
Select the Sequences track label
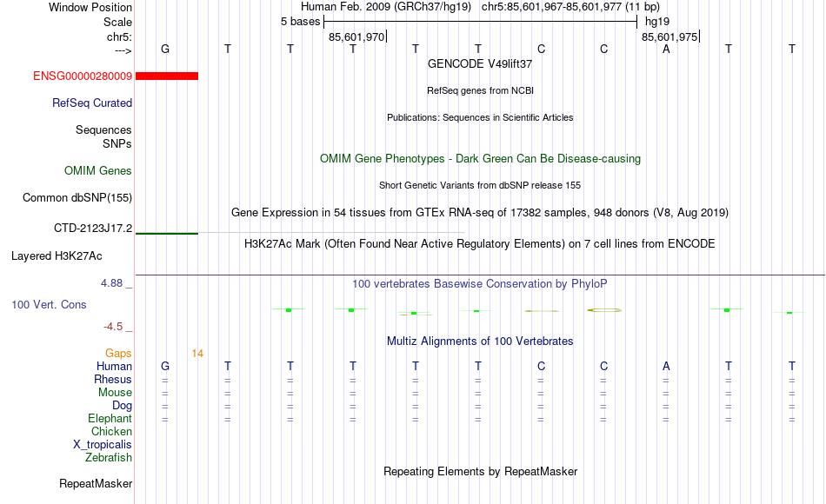(x=103, y=130)
